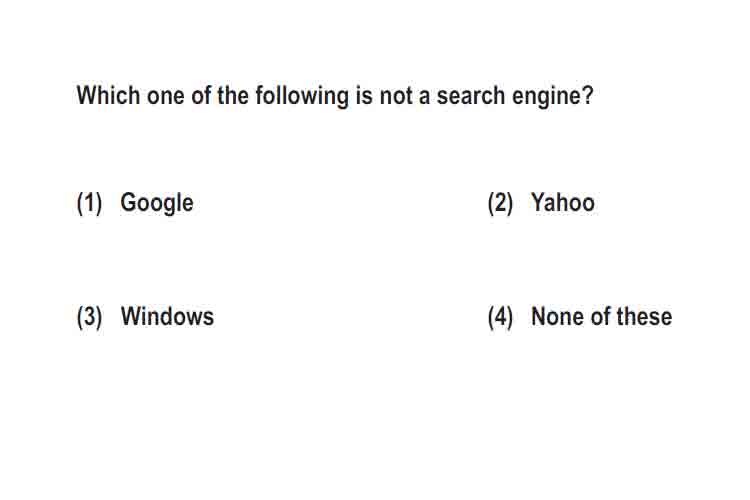
Task: Click the word 'Which' in the question
Action: tap(108, 95)
